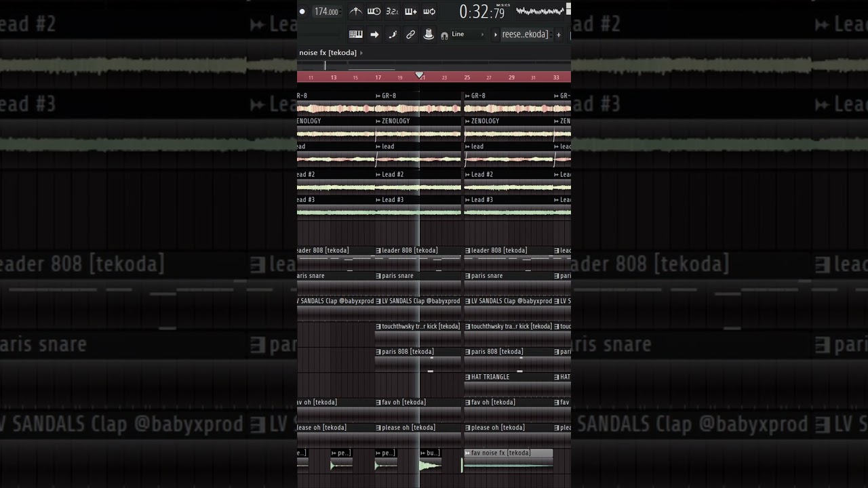Screen dimensions: 868x488
Task: Set the 174.000 tempo field
Action: 326,12
